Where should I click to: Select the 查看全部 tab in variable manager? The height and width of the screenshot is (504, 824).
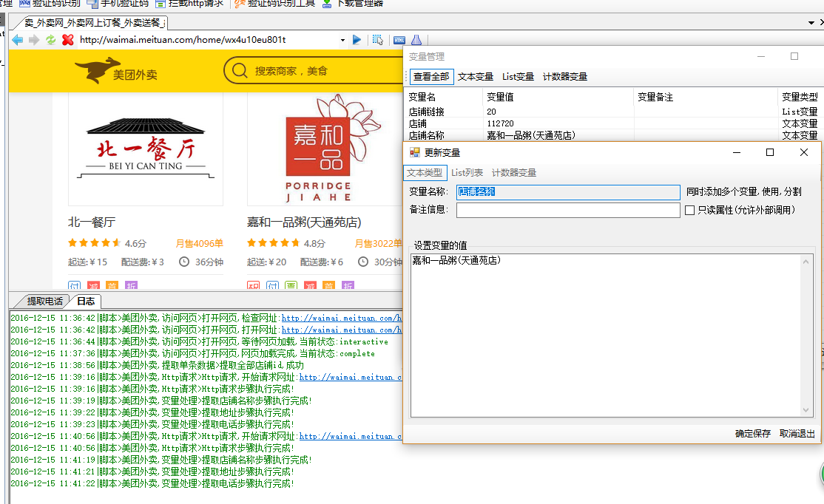[431, 77]
